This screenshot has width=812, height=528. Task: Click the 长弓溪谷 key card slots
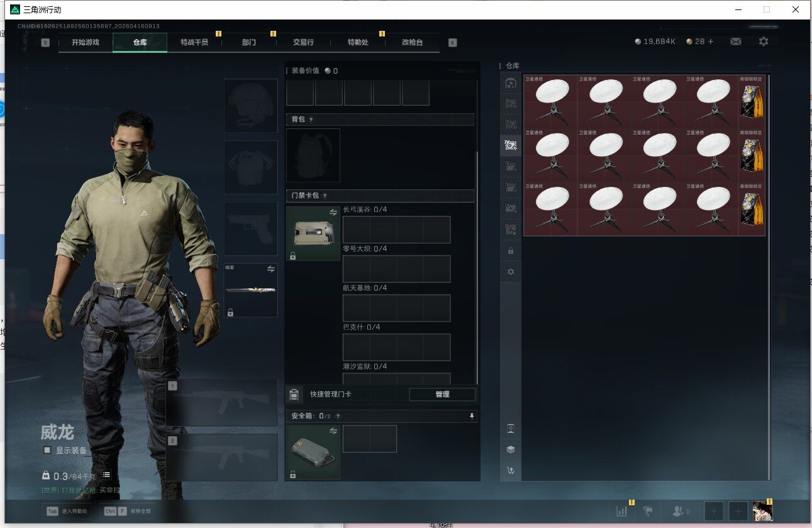[x=396, y=230]
